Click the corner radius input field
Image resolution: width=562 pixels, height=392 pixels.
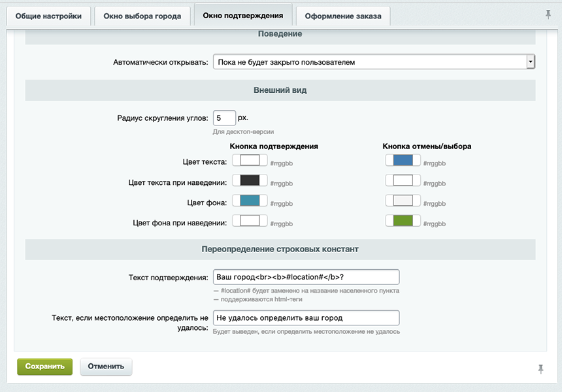click(224, 118)
